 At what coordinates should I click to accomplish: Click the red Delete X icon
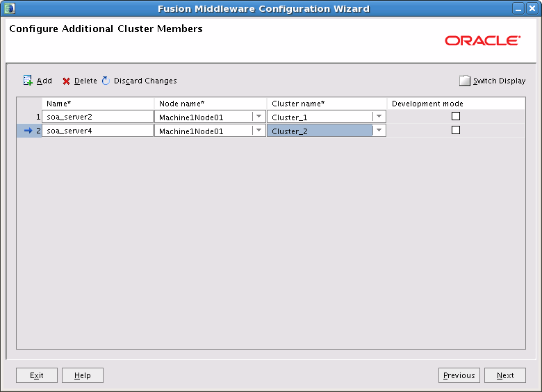67,81
